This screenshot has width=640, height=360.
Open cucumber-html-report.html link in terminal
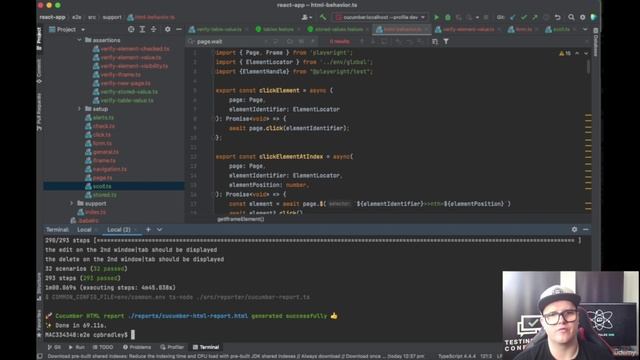click(x=188, y=316)
